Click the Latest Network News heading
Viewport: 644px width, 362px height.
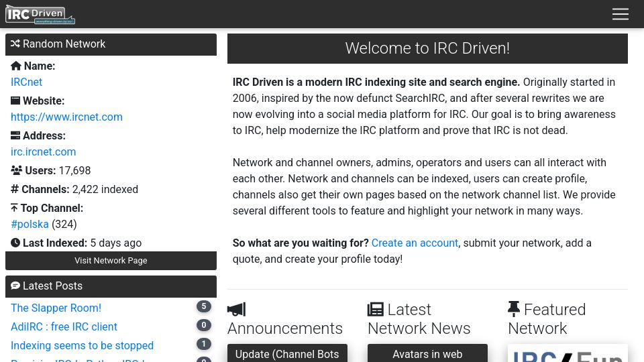coord(419,319)
